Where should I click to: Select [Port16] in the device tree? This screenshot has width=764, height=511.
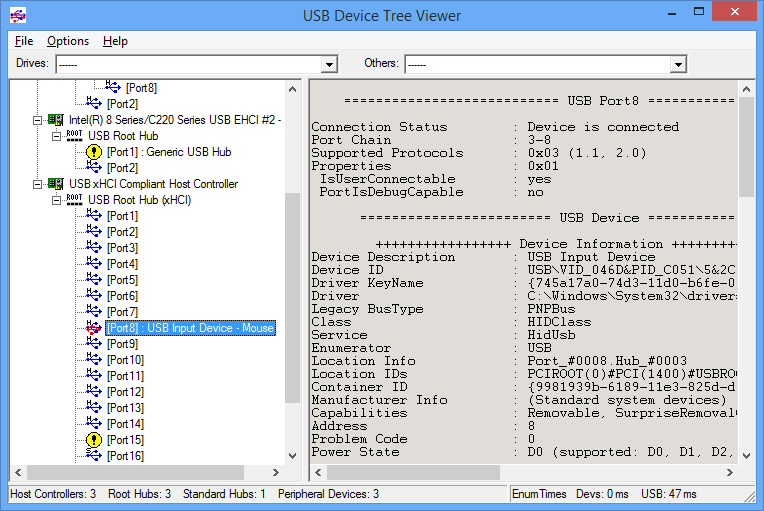125,456
